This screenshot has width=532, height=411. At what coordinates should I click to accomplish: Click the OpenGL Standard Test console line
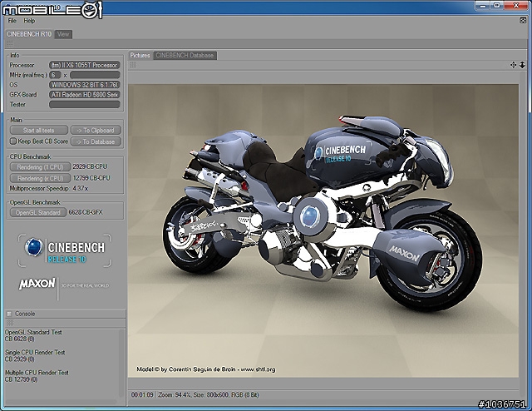pyautogui.click(x=33, y=332)
